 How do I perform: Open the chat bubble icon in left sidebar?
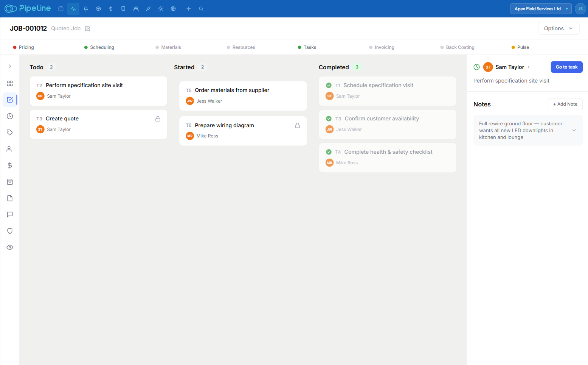(x=10, y=214)
